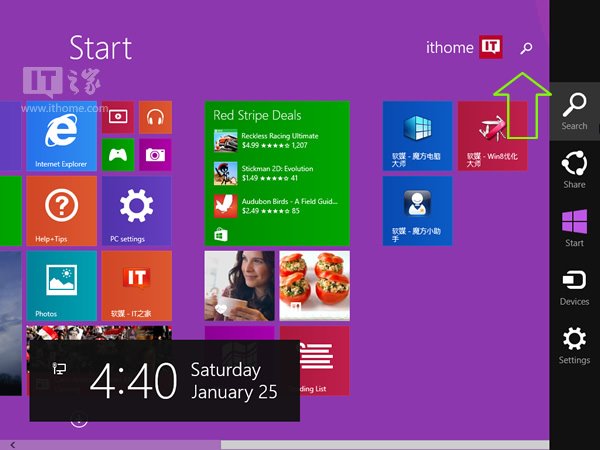Launch the Internet Explorer tile
The height and width of the screenshot is (450, 600).
pyautogui.click(x=61, y=135)
